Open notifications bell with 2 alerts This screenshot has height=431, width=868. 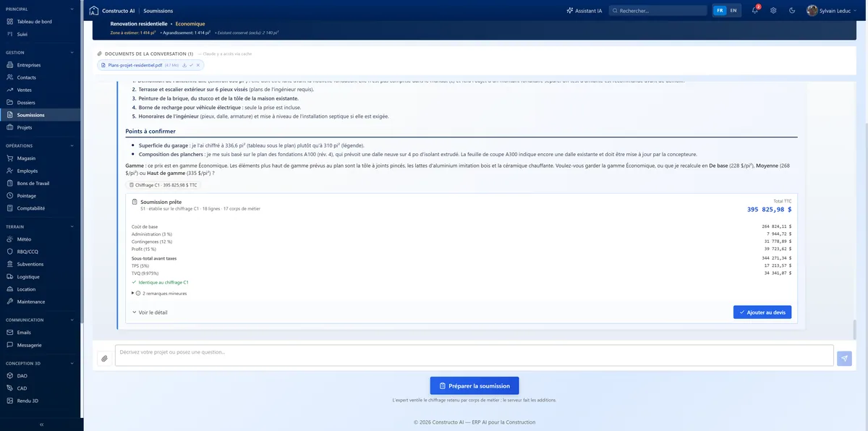click(x=755, y=10)
